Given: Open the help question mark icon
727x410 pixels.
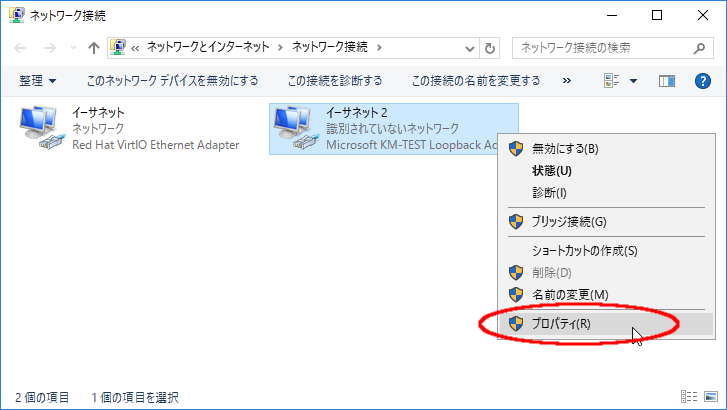Looking at the screenshot, I should tap(702, 80).
